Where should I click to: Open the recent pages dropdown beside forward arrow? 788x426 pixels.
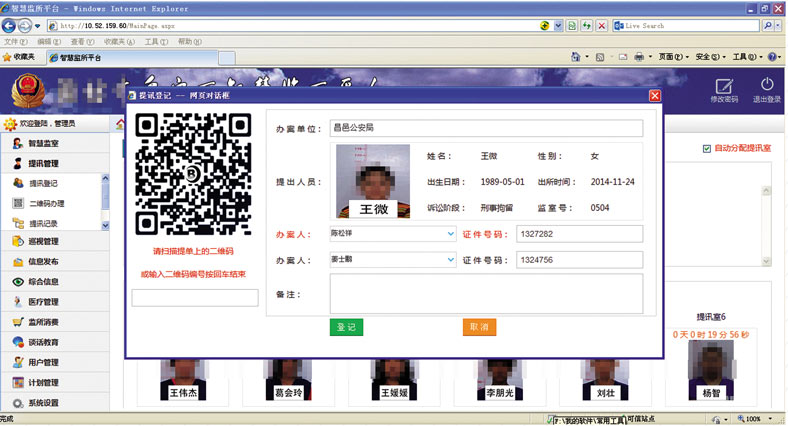pyautogui.click(x=38, y=26)
